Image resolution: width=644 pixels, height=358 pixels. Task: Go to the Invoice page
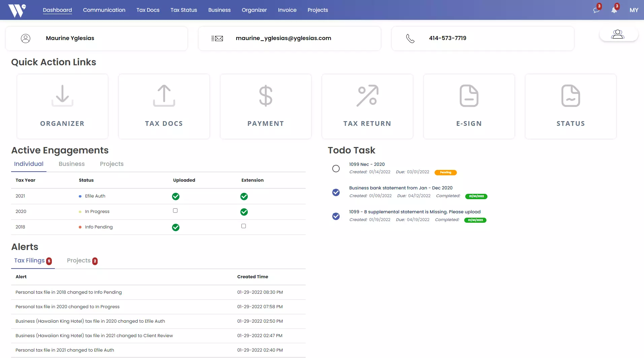(287, 10)
